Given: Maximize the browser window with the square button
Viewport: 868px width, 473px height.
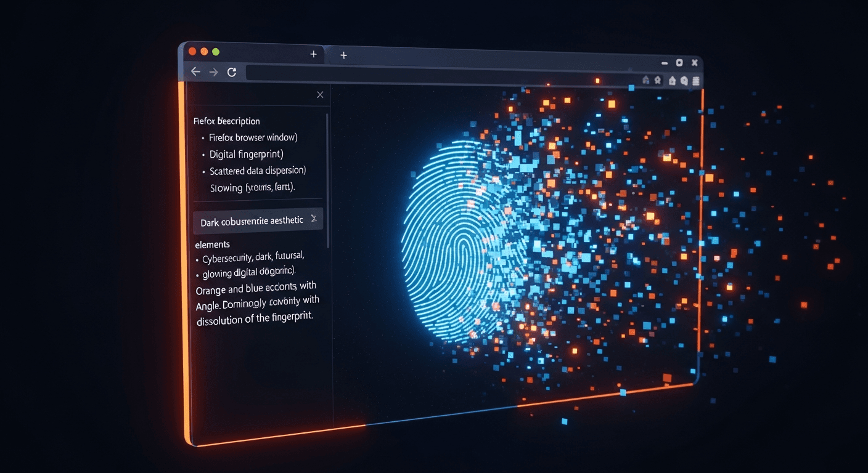Looking at the screenshot, I should point(679,63).
